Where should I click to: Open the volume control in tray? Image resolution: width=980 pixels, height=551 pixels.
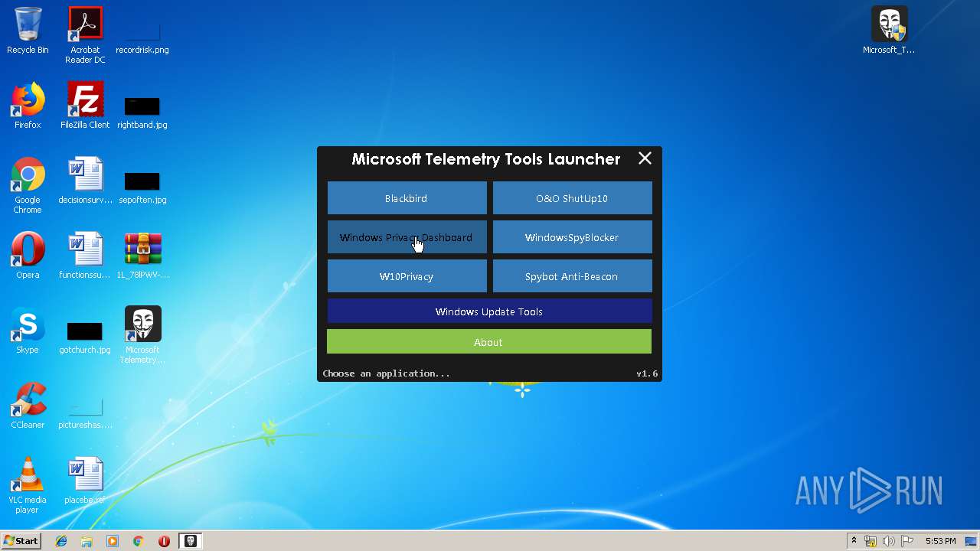(x=889, y=541)
